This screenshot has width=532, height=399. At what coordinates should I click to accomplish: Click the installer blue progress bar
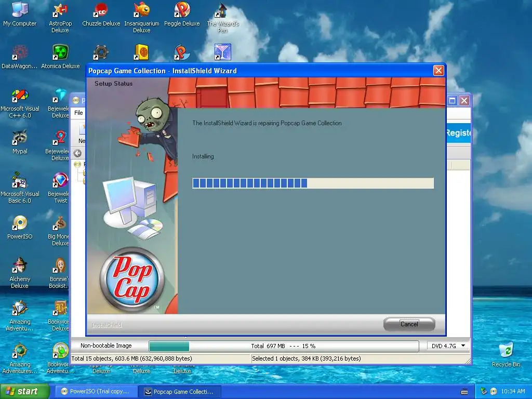click(x=313, y=183)
